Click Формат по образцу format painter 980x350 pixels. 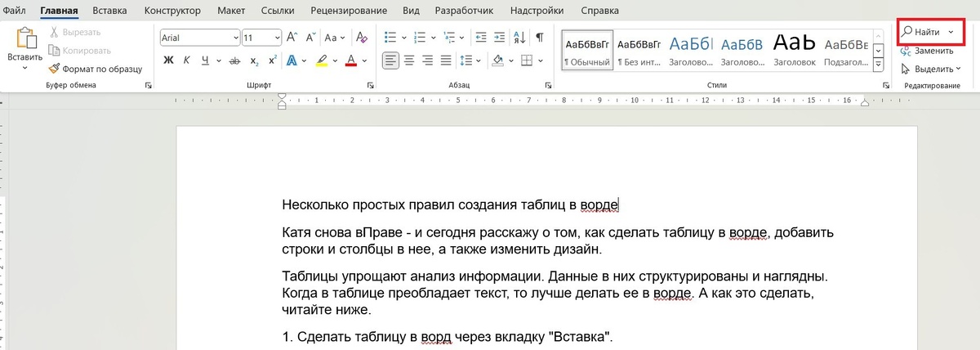pos(95,69)
